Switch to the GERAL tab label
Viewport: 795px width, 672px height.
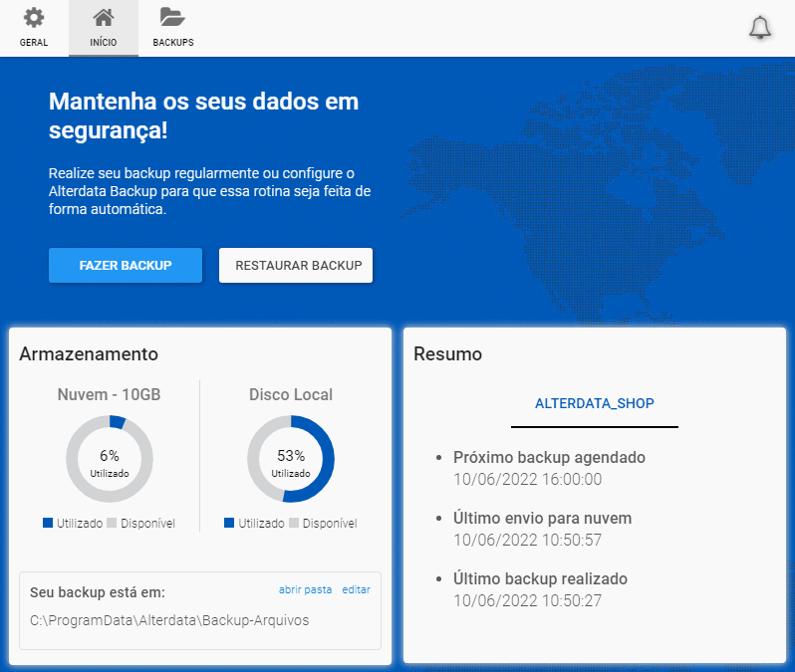34,43
